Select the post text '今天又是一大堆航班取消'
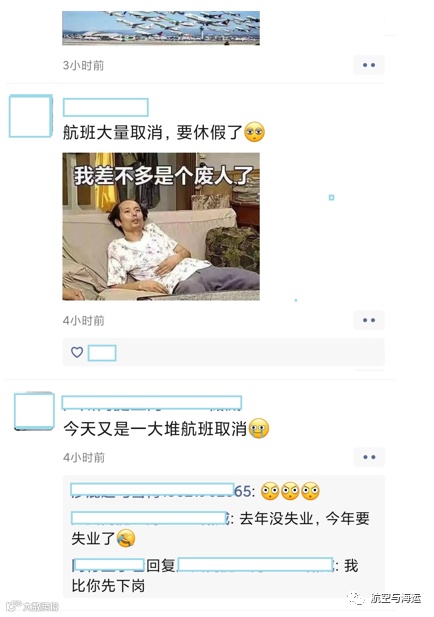The height and width of the screenshot is (617, 434). (x=155, y=429)
